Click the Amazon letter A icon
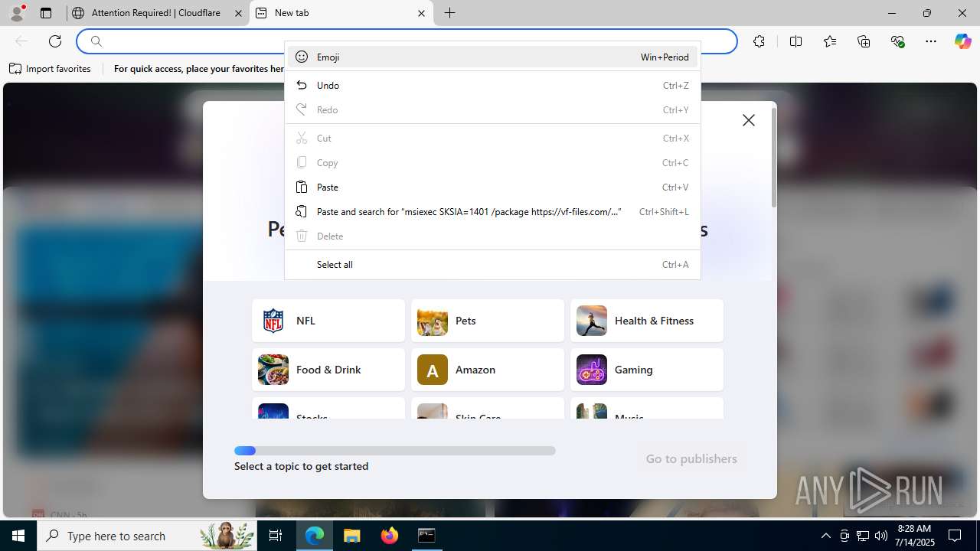 click(433, 370)
